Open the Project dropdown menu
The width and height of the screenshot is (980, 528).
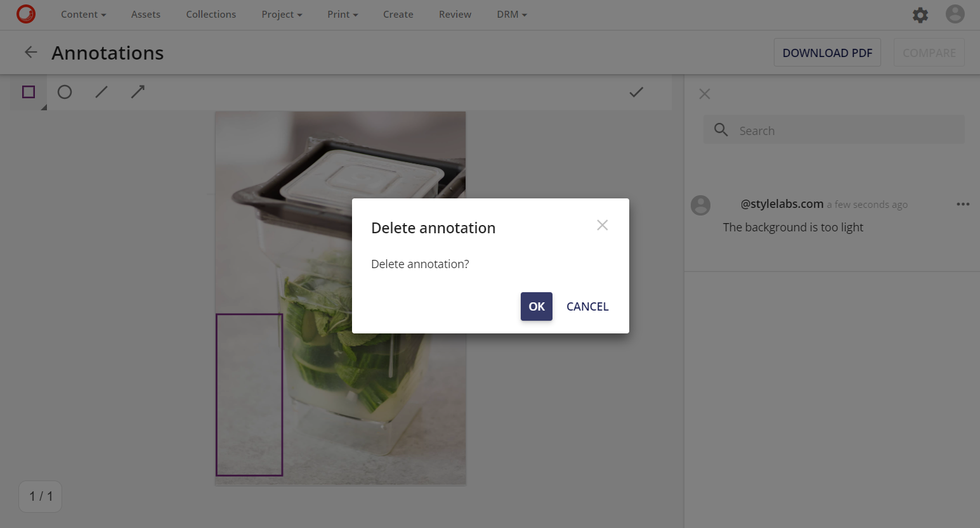click(281, 14)
